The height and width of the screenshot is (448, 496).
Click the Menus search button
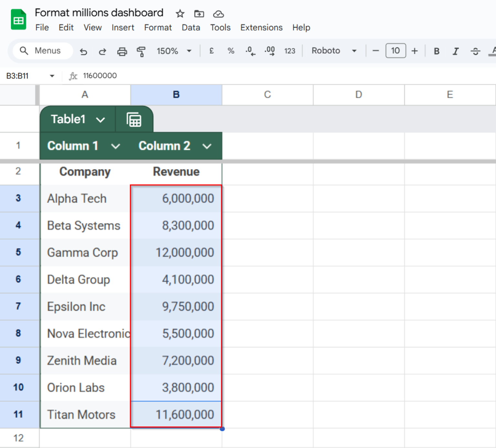point(42,51)
